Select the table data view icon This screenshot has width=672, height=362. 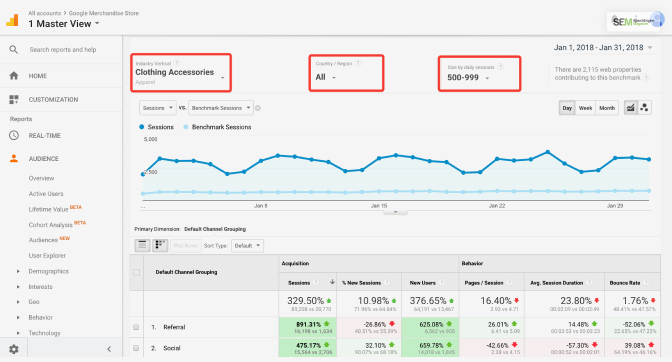click(142, 245)
